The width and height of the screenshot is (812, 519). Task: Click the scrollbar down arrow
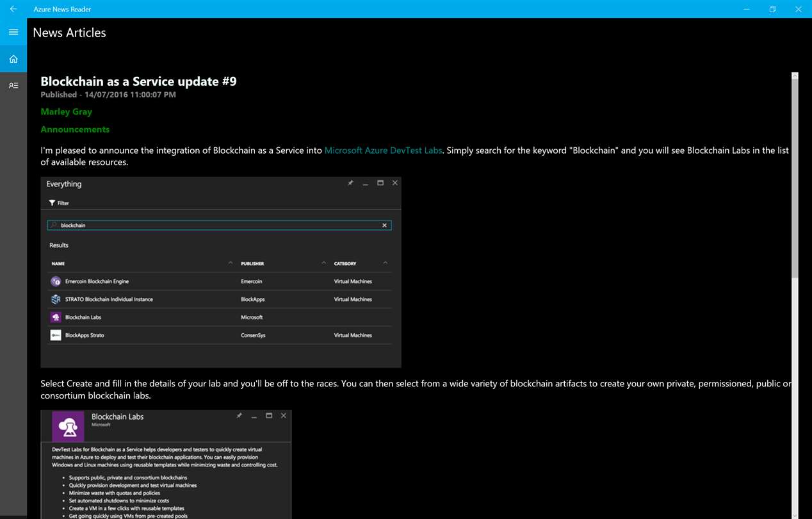[795, 515]
